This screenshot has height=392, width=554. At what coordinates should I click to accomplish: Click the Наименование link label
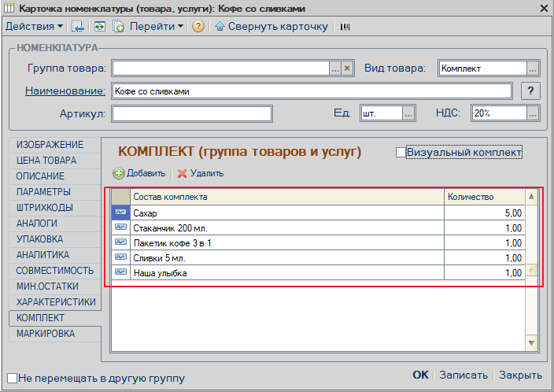pyautogui.click(x=65, y=91)
